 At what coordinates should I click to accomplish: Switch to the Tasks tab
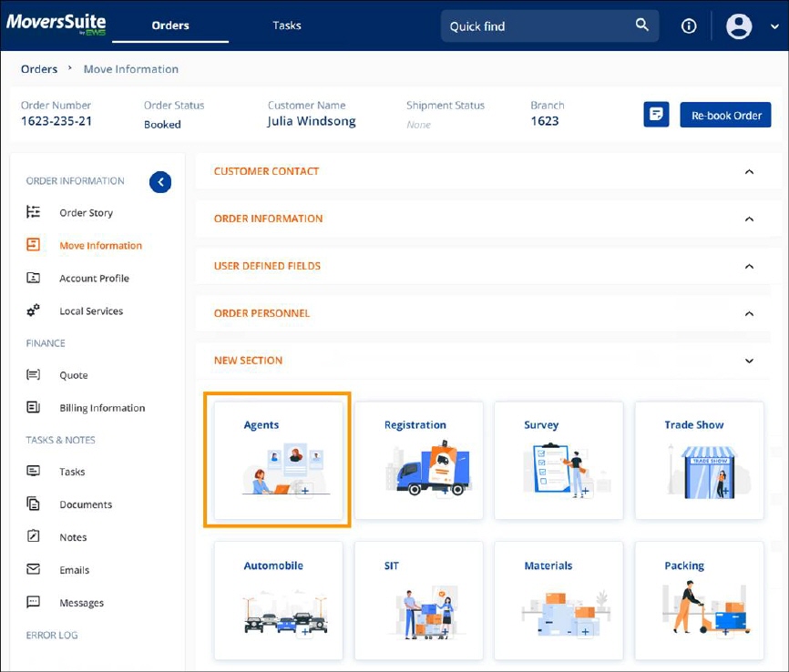coord(286,25)
